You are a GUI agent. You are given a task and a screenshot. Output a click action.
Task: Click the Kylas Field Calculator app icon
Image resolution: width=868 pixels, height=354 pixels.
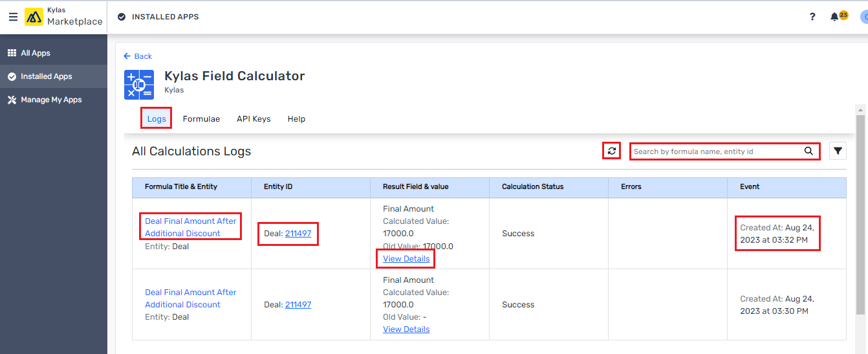[x=139, y=85]
